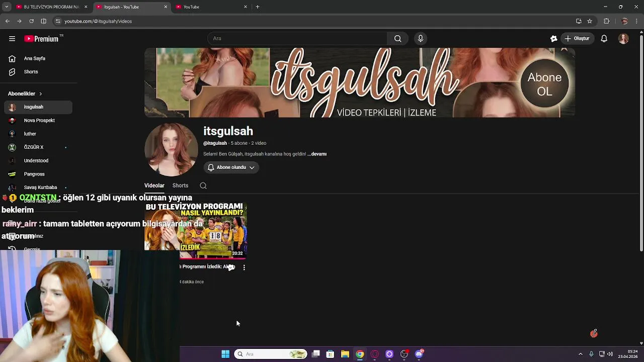Screen dimensions: 644x362
Task: Open the YouTube hamburger guide menu
Action: click(12, 39)
